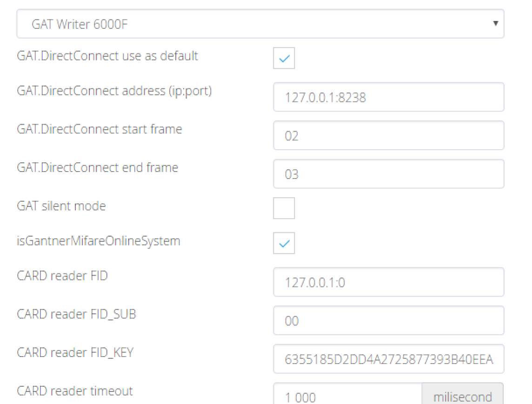Viewport: 532px width, 404px height.
Task: Click the 'CARD reader FID_KEY' label
Action: (x=75, y=352)
